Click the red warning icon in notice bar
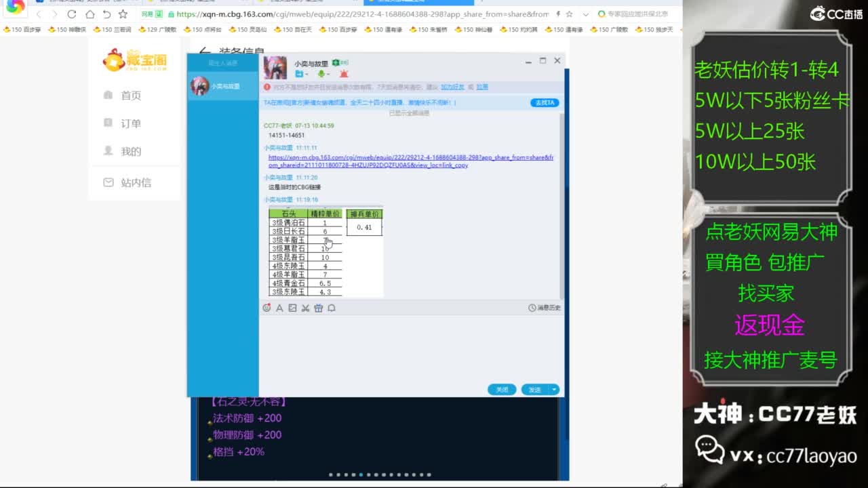Viewport: 868px width, 488px height. (267, 87)
